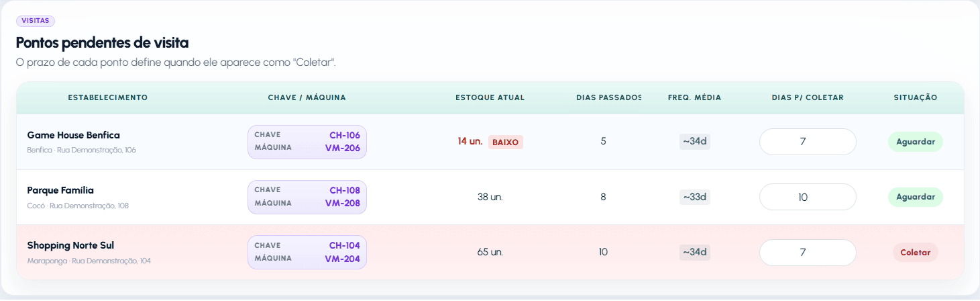The image size is (980, 301).
Task: Edit days to collect for Parque Família
Action: [x=808, y=197]
